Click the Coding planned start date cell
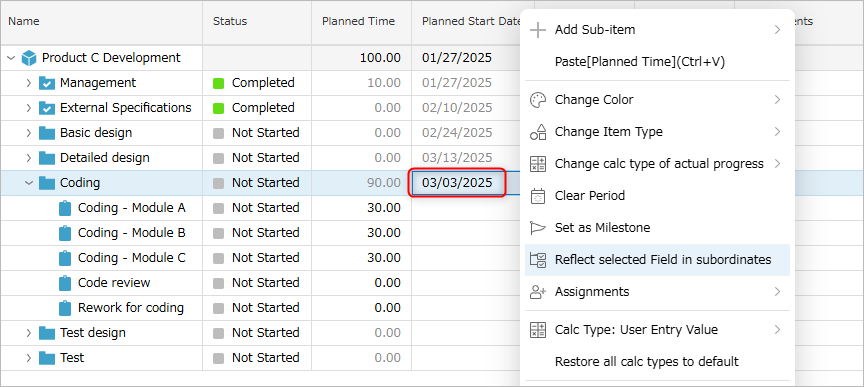The height and width of the screenshot is (387, 864). pyautogui.click(x=457, y=182)
